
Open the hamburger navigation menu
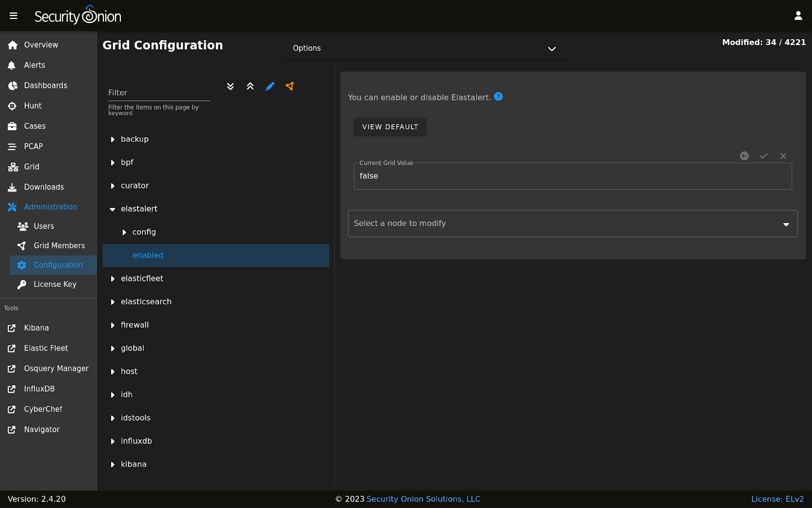pyautogui.click(x=14, y=16)
